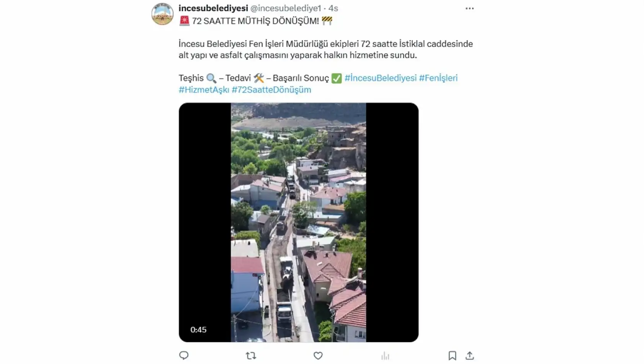Click the share upload arrow icon

[469, 356]
